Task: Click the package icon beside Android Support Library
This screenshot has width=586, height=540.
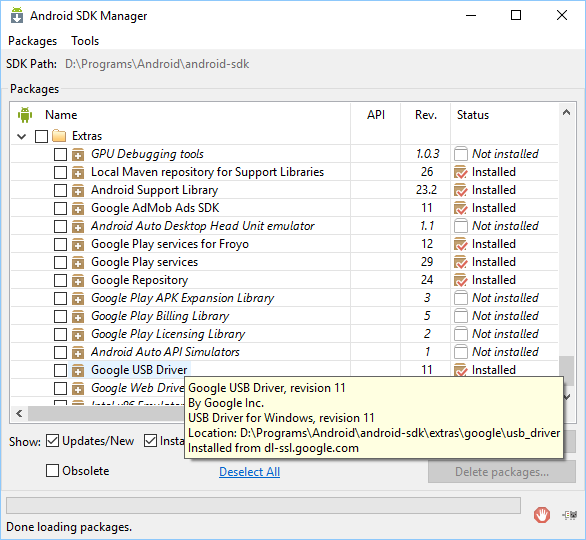Action: pos(78,190)
